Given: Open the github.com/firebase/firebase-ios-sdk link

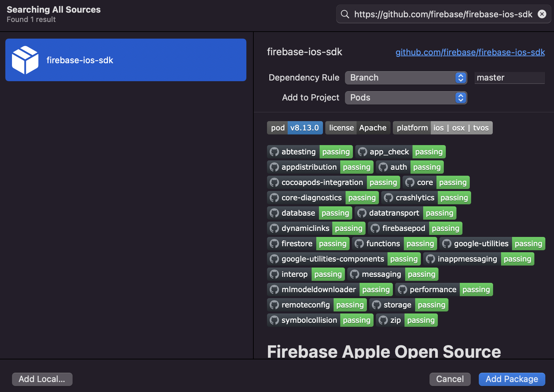Looking at the screenshot, I should 470,52.
